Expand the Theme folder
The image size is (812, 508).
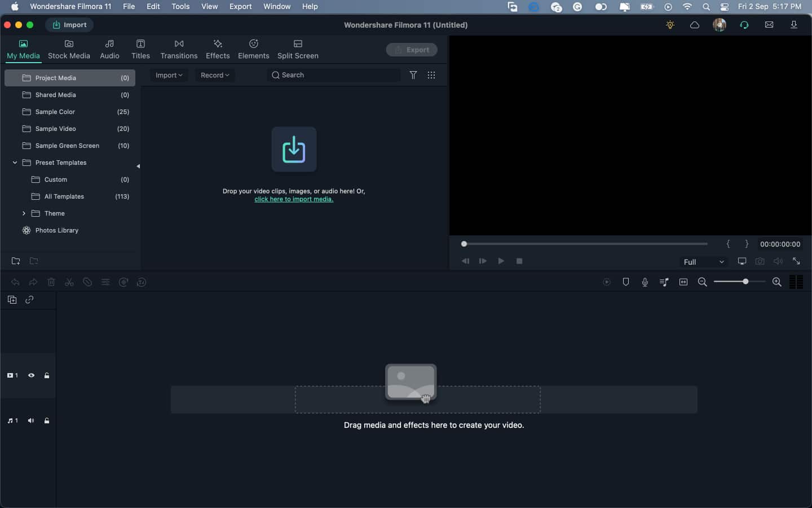pyautogui.click(x=24, y=213)
